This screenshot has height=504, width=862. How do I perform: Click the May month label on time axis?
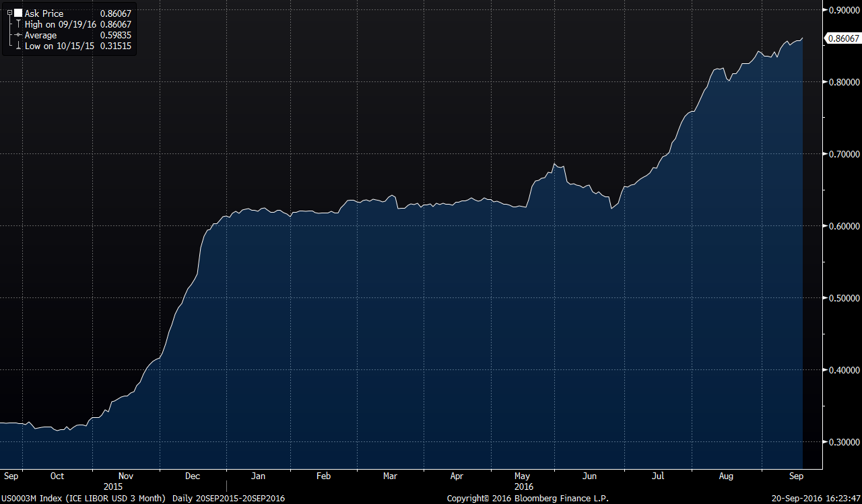(x=523, y=476)
